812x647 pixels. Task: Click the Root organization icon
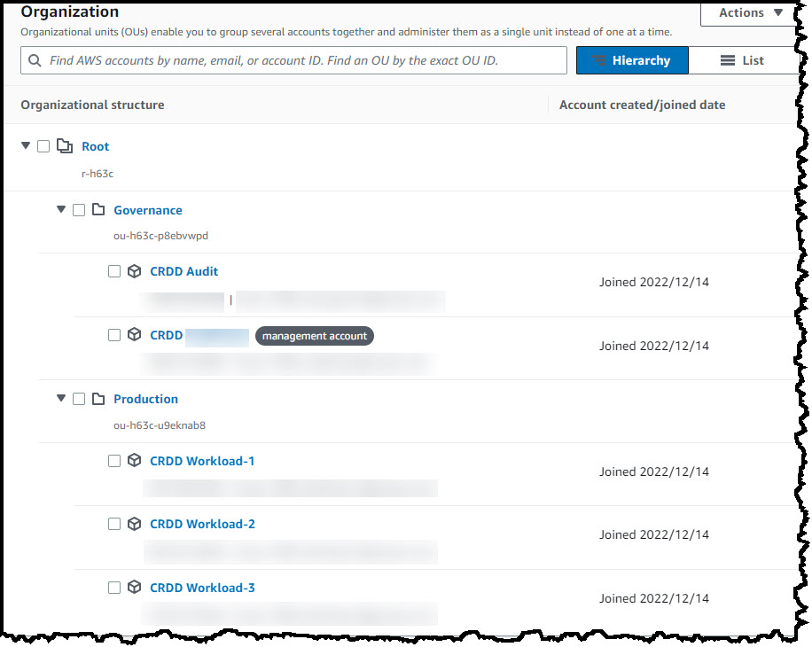point(65,146)
